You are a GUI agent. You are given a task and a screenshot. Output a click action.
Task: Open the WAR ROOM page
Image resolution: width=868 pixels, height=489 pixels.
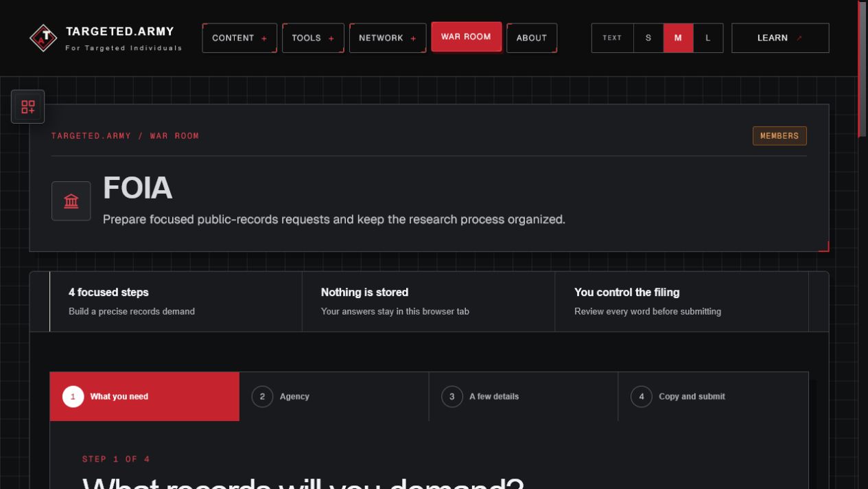pos(467,36)
